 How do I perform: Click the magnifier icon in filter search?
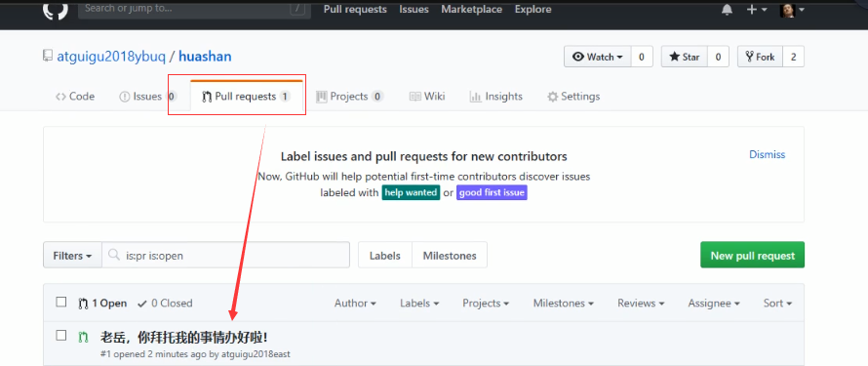(x=114, y=256)
